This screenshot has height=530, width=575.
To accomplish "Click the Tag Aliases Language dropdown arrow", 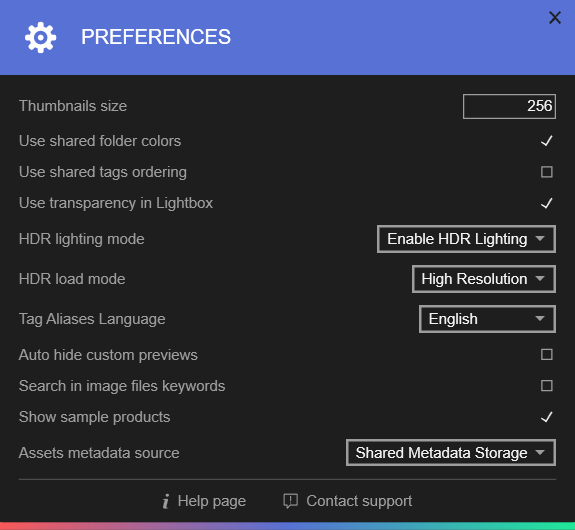I will tap(539, 318).
